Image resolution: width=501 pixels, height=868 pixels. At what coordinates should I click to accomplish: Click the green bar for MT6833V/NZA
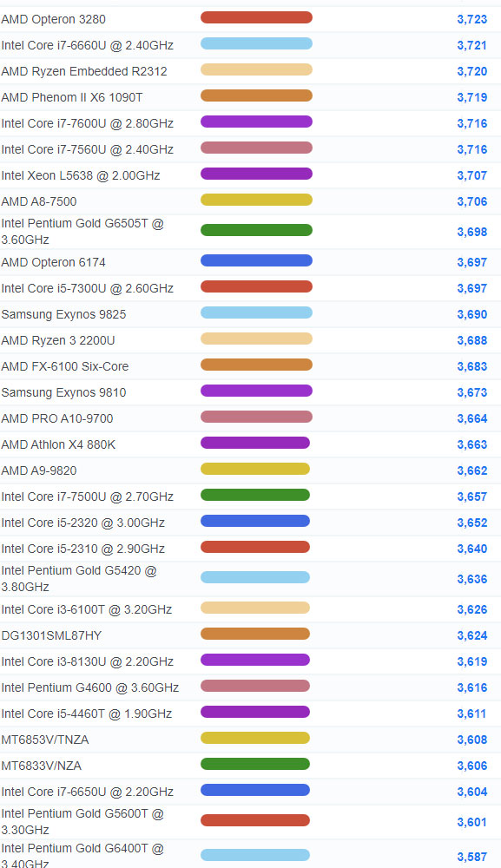255,764
